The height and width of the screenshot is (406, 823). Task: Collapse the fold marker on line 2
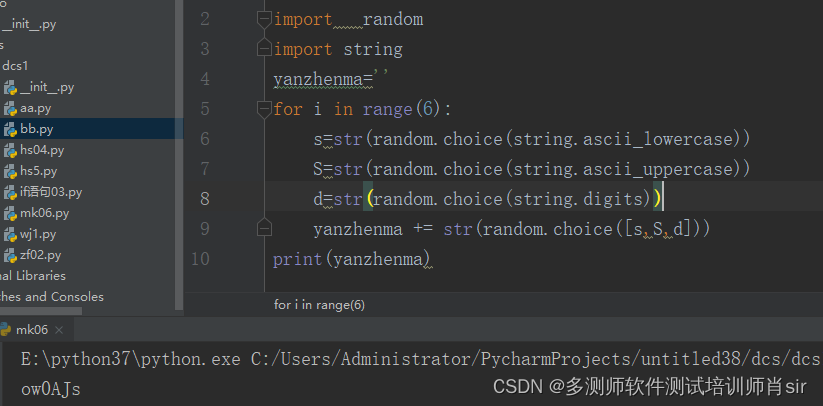(x=264, y=19)
